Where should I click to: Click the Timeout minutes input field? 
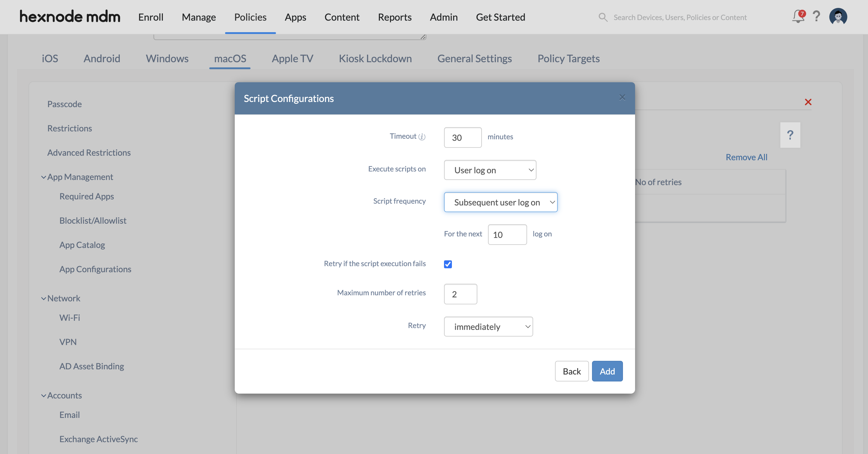(463, 137)
